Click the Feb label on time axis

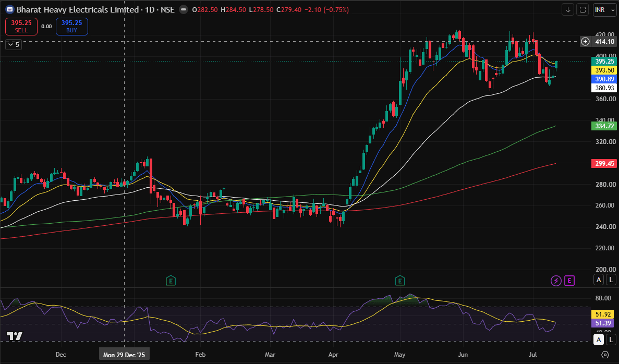pyautogui.click(x=200, y=355)
